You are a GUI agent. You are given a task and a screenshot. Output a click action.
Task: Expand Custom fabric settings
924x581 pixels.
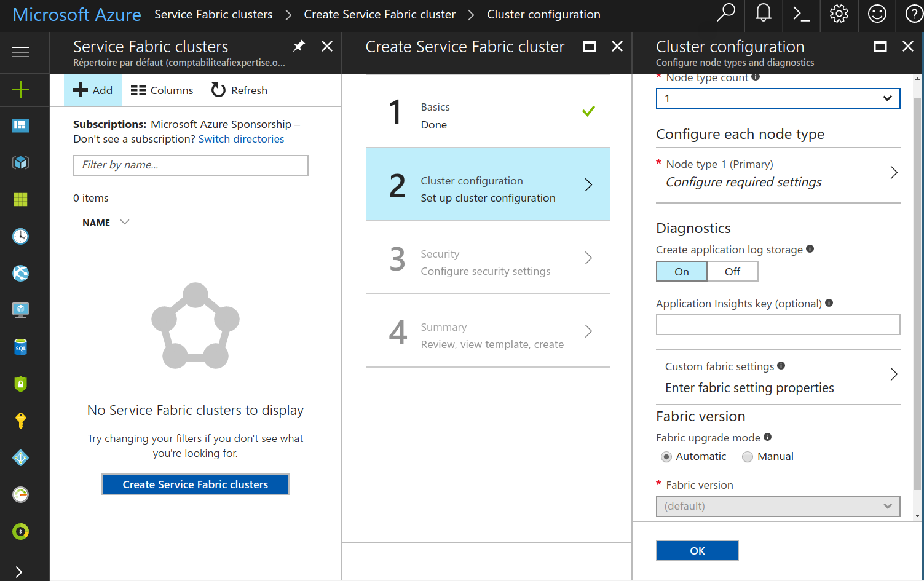pyautogui.click(x=778, y=376)
